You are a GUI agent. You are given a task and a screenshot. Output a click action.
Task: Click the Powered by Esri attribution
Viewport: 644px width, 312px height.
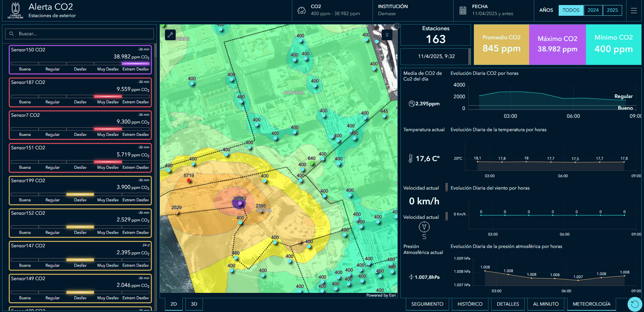click(x=381, y=295)
